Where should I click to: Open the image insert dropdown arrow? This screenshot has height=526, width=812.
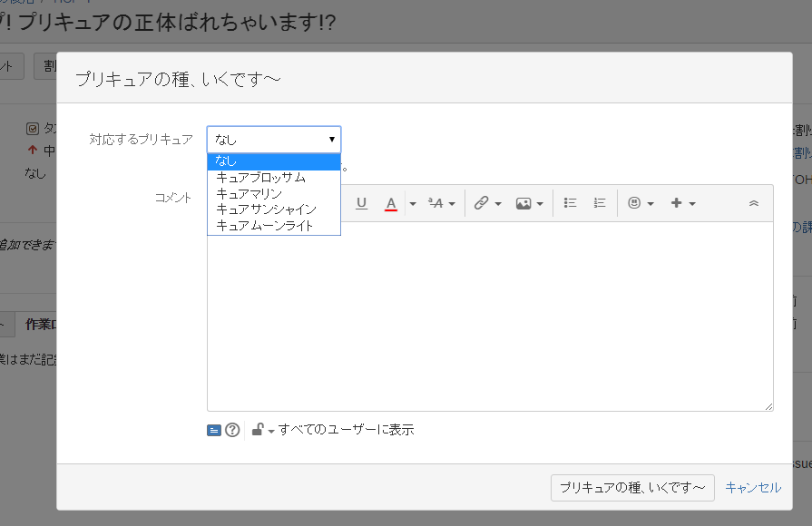click(541, 202)
